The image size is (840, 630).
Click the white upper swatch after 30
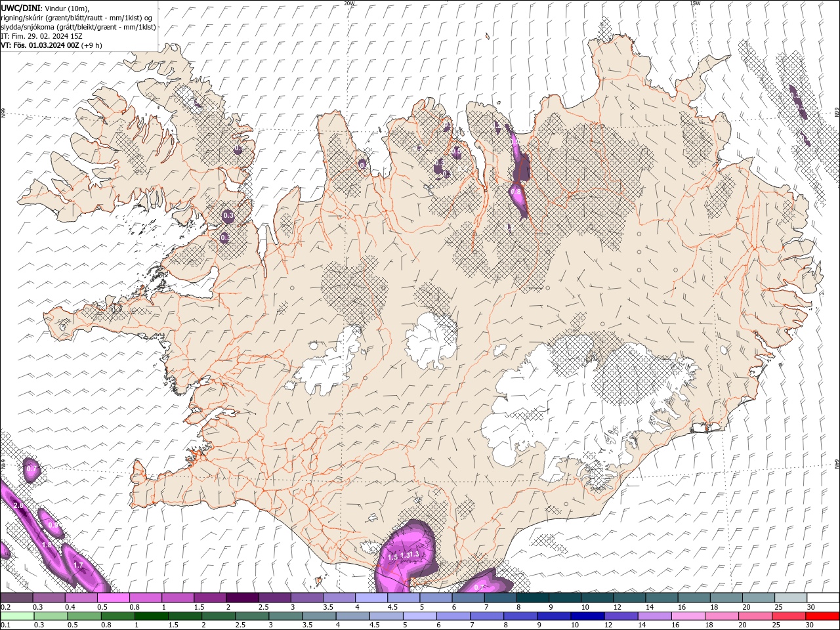(x=824, y=598)
